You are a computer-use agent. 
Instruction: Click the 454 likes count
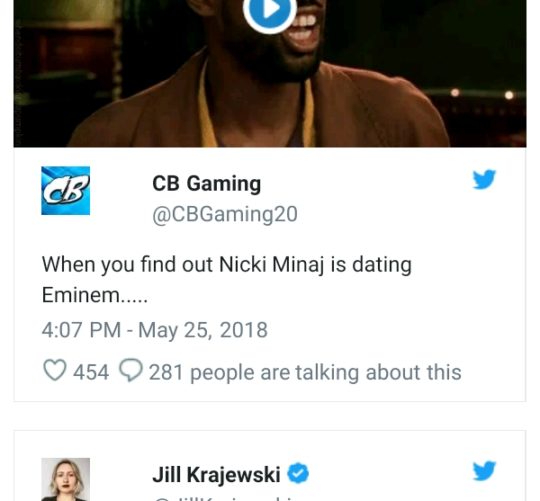pos(91,372)
